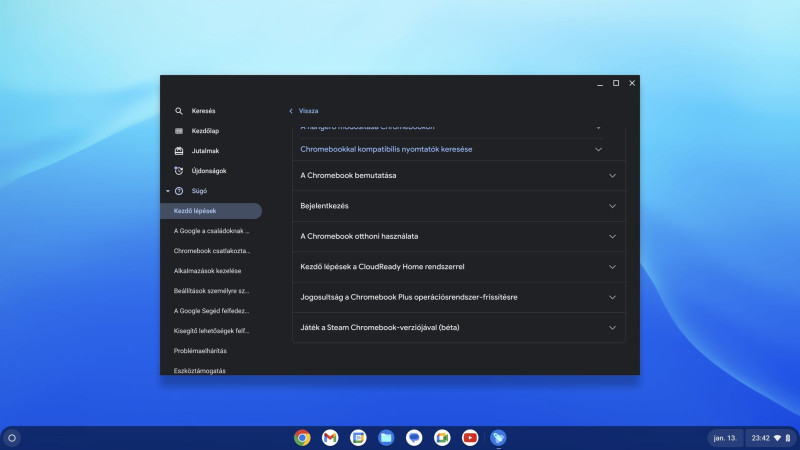The image size is (800, 450).
Task: Expand CloudReady Home section chevron
Action: click(612, 267)
